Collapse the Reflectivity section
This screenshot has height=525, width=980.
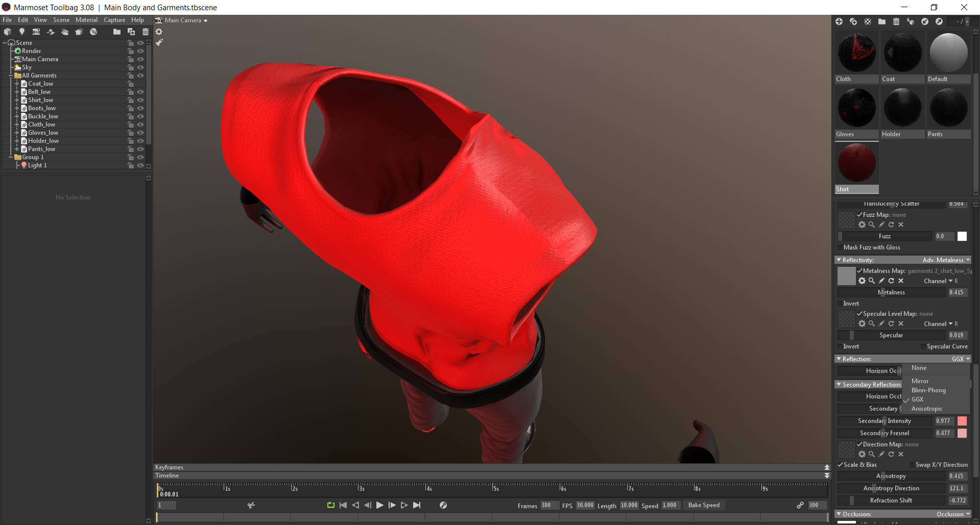pos(839,260)
